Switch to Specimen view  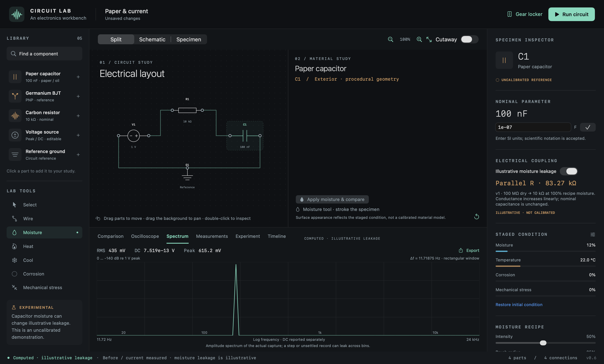(x=189, y=39)
